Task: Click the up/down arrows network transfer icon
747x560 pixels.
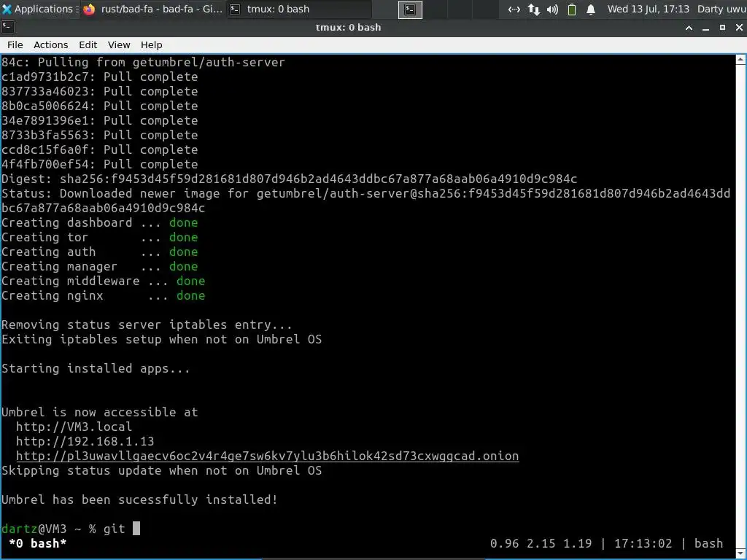Action: point(533,9)
